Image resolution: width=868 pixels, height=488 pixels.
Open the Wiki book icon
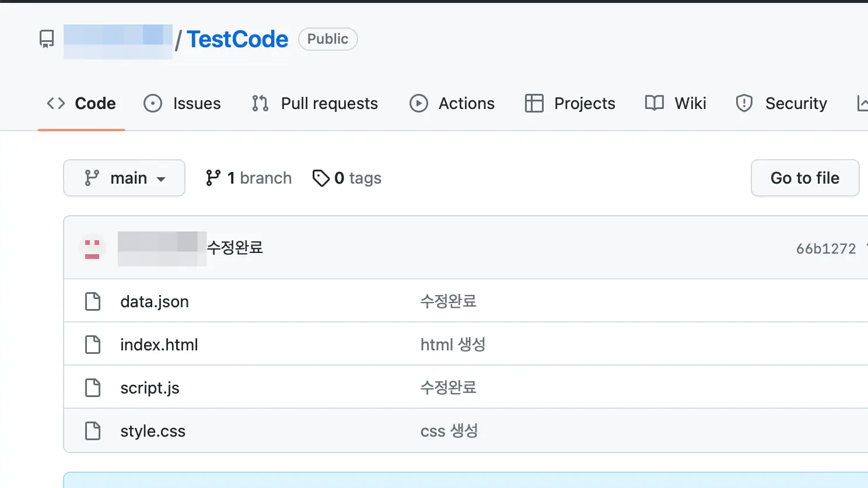pyautogui.click(x=654, y=103)
